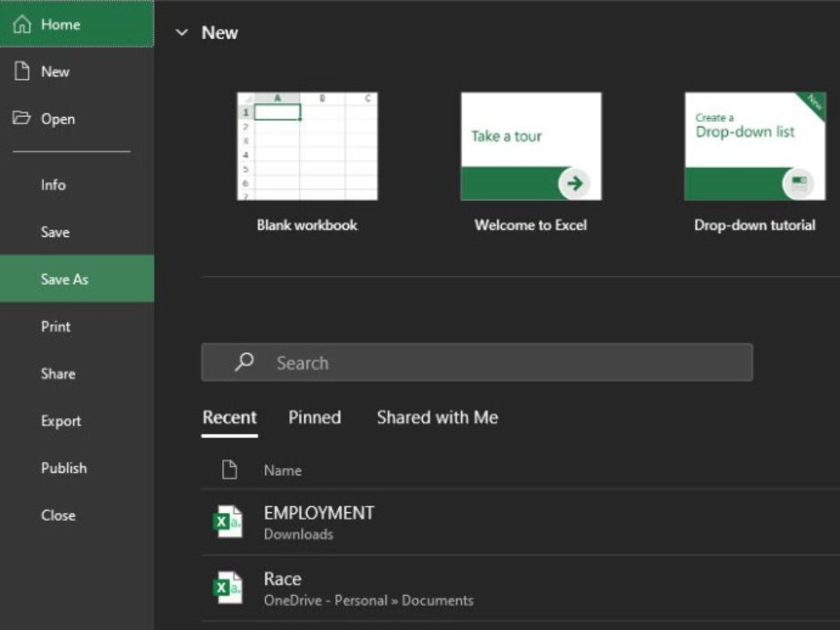Create a Blank workbook from thumbnail
The width and height of the screenshot is (840, 630).
coord(307,147)
